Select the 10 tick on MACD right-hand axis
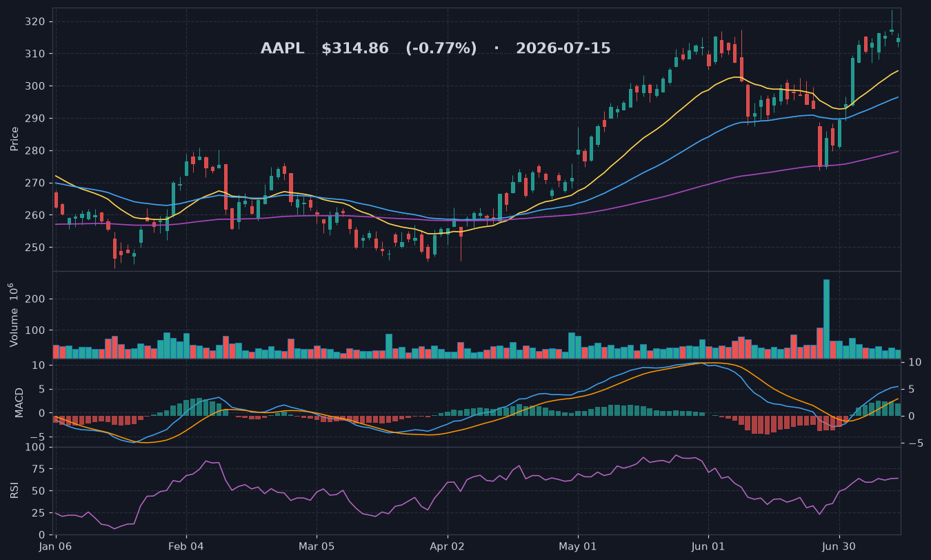The width and height of the screenshot is (931, 560). click(x=915, y=362)
